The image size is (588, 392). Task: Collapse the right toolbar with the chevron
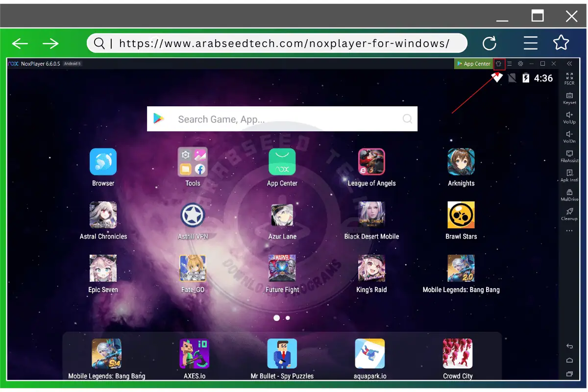point(569,63)
